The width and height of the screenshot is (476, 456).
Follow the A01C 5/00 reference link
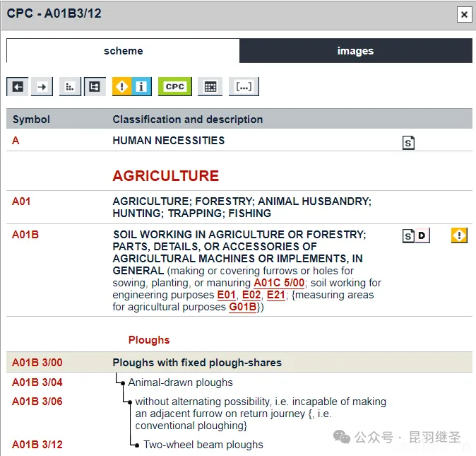(279, 283)
